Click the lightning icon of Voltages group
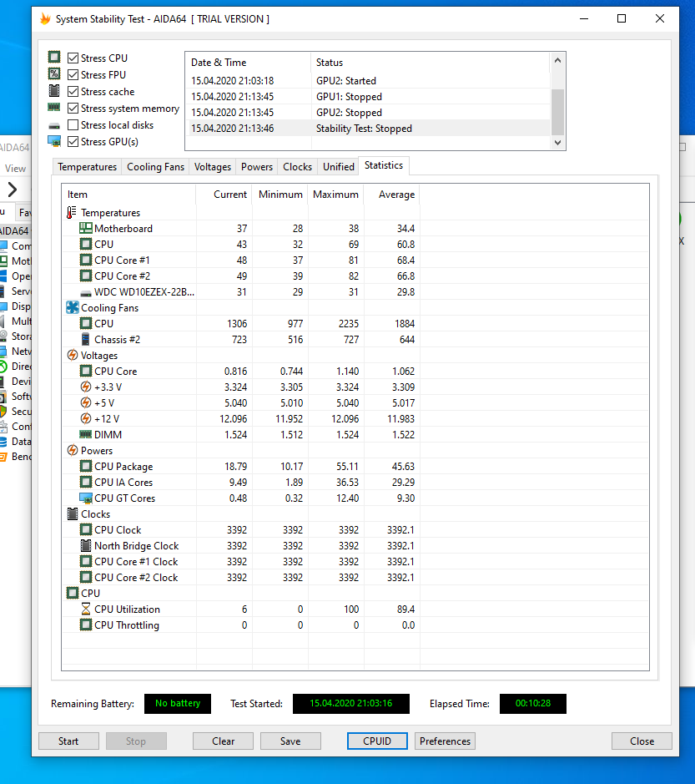Image resolution: width=695 pixels, height=784 pixels. coord(73,355)
